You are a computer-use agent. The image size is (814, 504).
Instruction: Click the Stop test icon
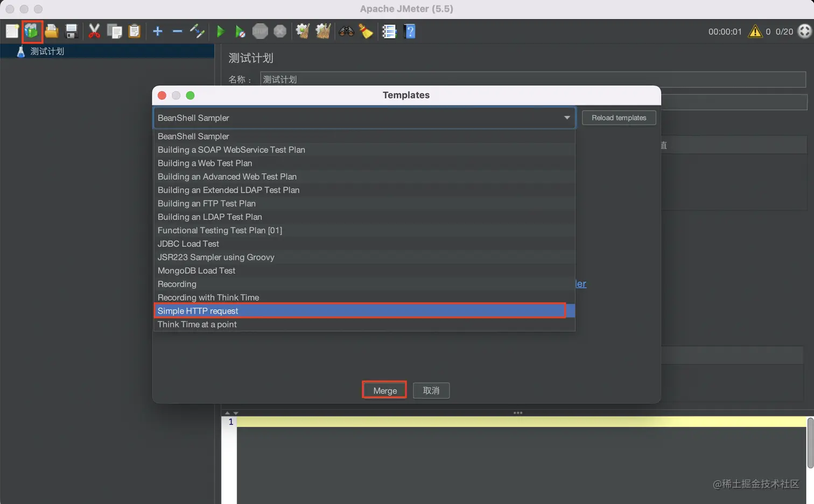[260, 31]
